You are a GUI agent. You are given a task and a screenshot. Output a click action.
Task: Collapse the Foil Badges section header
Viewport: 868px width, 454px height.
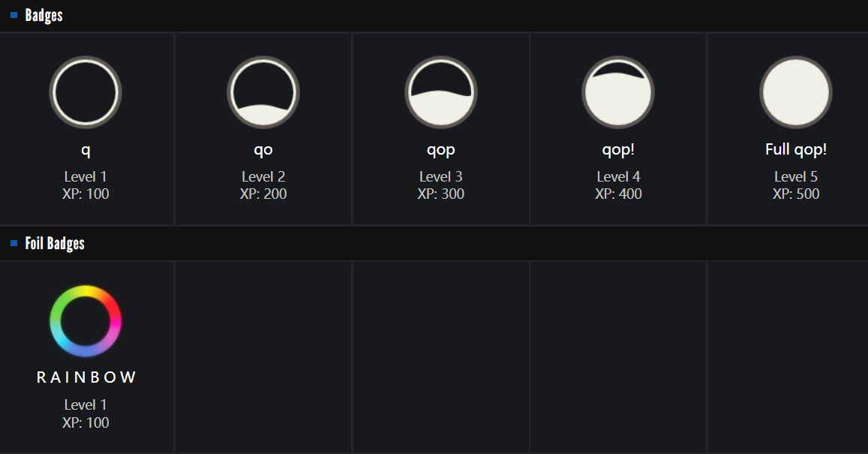55,243
